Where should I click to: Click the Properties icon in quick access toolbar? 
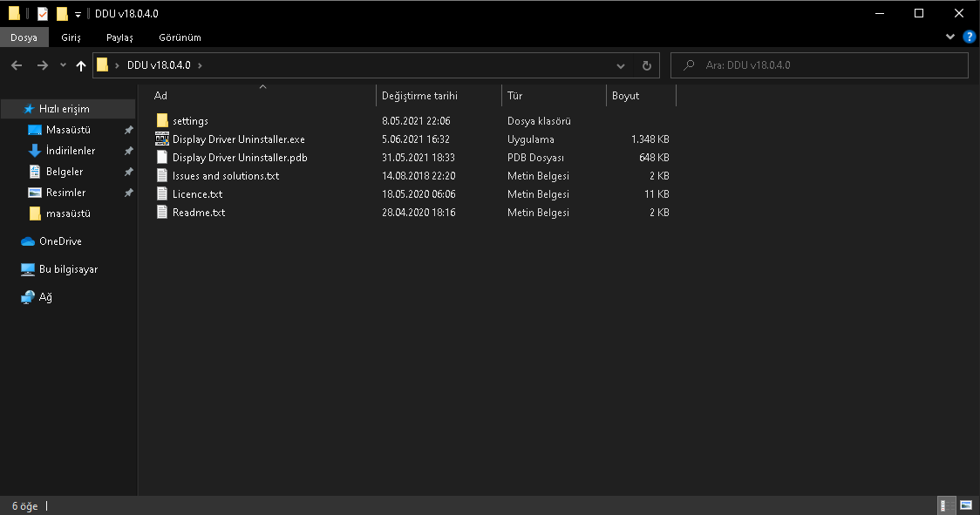tap(42, 13)
